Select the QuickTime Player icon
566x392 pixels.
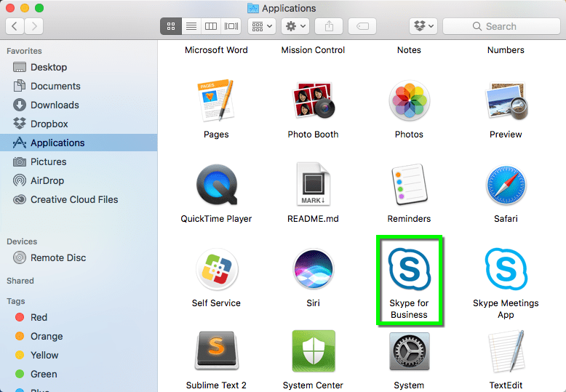click(x=217, y=185)
